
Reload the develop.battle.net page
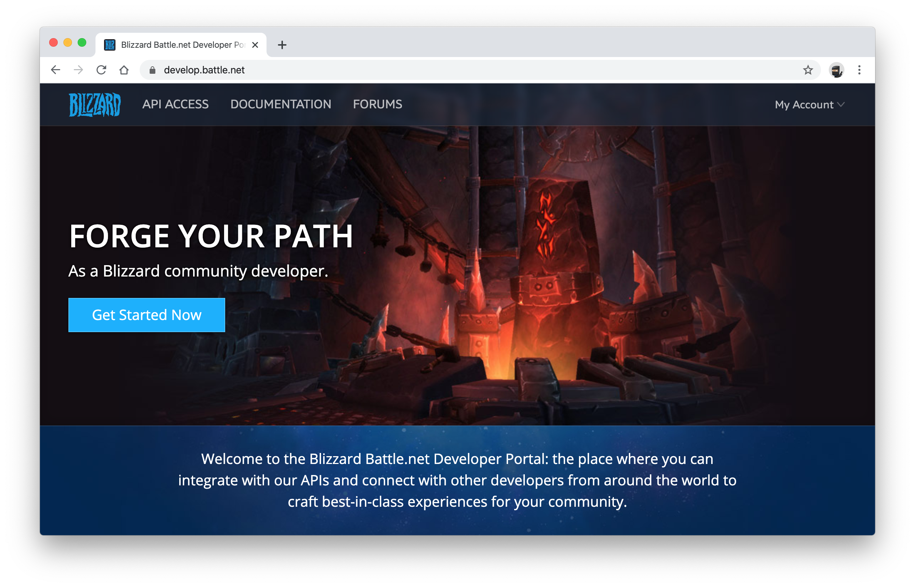(x=101, y=70)
